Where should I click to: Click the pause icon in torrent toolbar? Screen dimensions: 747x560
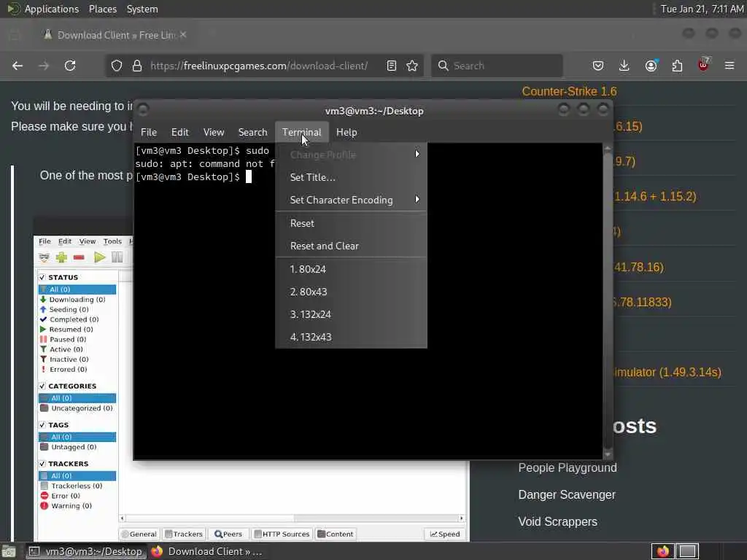(117, 257)
